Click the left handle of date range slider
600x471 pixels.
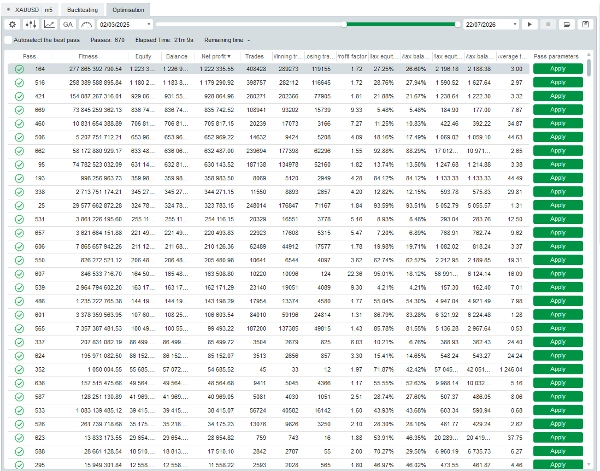344,24
